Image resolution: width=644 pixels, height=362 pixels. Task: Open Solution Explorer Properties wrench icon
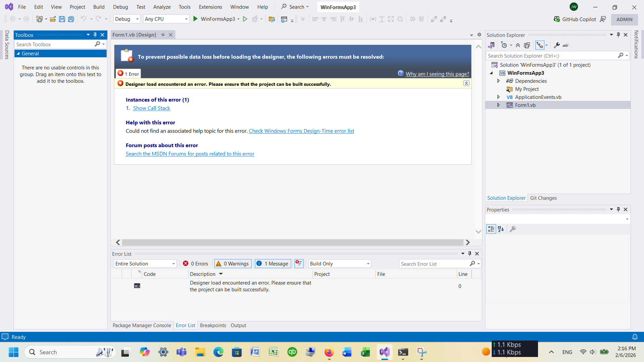(556, 45)
